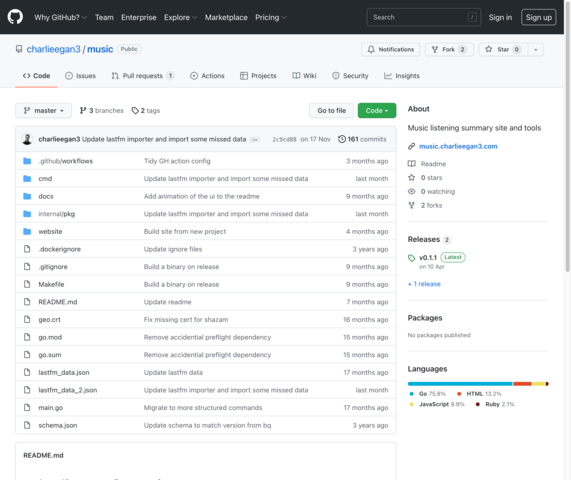Open the master branch selector dropdown
This screenshot has height=480, width=571.
pyautogui.click(x=43, y=110)
